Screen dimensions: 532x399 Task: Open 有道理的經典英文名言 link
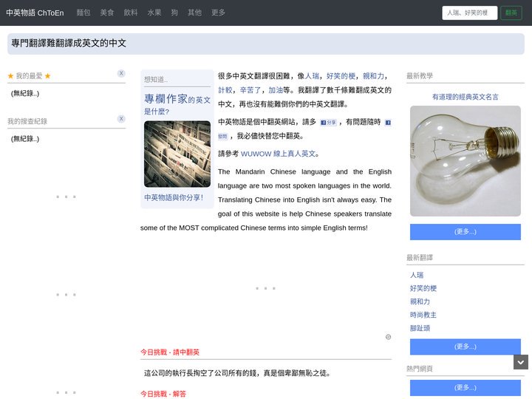coord(465,97)
